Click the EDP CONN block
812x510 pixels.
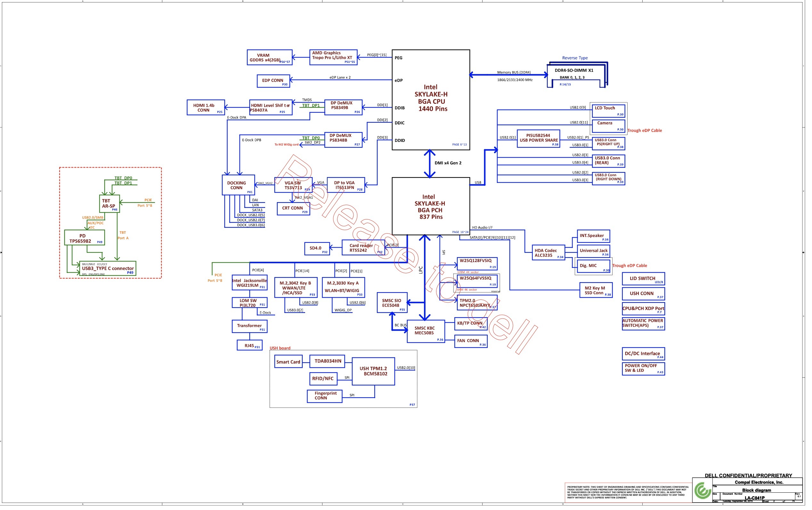tap(273, 81)
